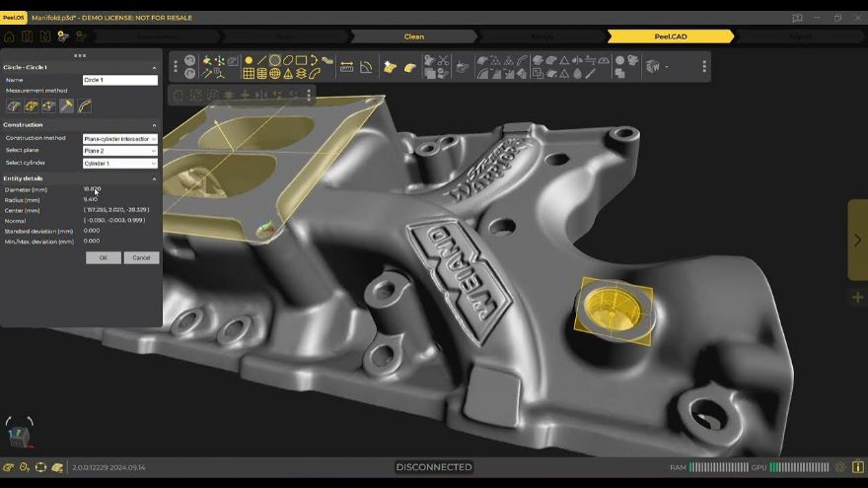Click the alert icon in status bar
This screenshot has height=488, width=868.
pyautogui.click(x=858, y=467)
